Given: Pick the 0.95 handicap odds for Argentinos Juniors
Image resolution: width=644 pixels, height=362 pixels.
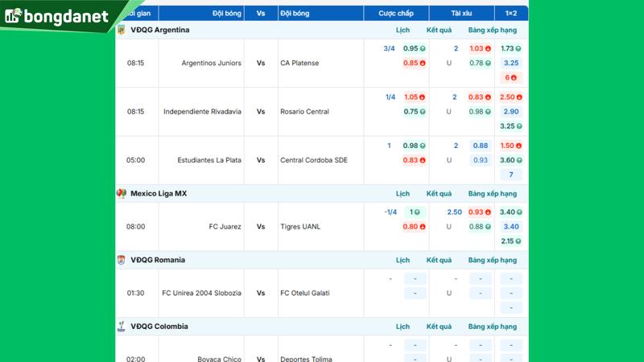Looking at the screenshot, I should pos(414,48).
